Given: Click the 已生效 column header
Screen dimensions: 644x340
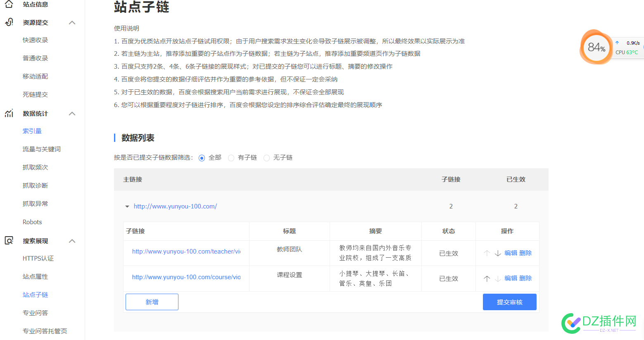Looking at the screenshot, I should click(x=516, y=180).
